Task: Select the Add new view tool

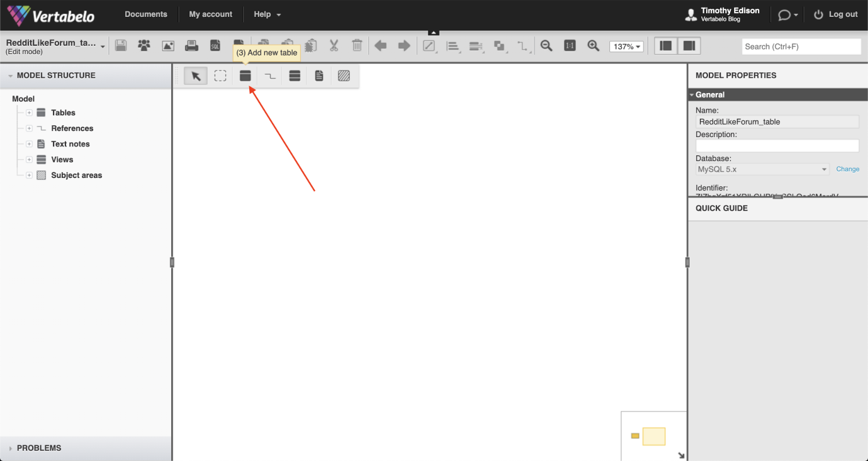Action: tap(295, 76)
